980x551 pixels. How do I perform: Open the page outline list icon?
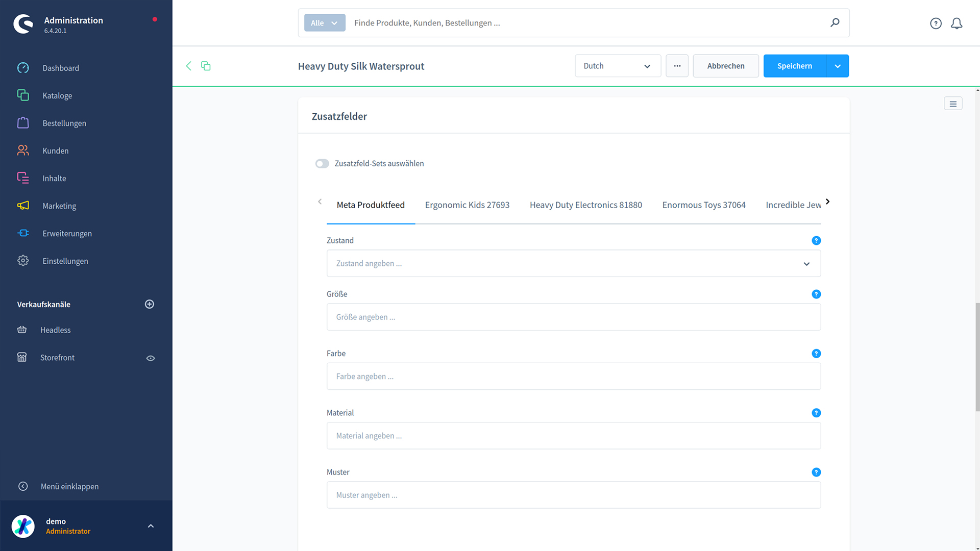[x=953, y=104]
